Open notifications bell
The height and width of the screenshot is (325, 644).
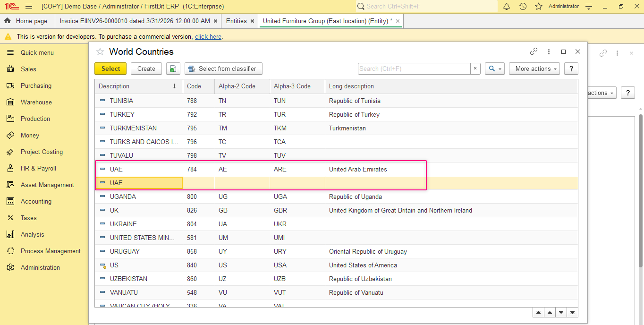(507, 7)
